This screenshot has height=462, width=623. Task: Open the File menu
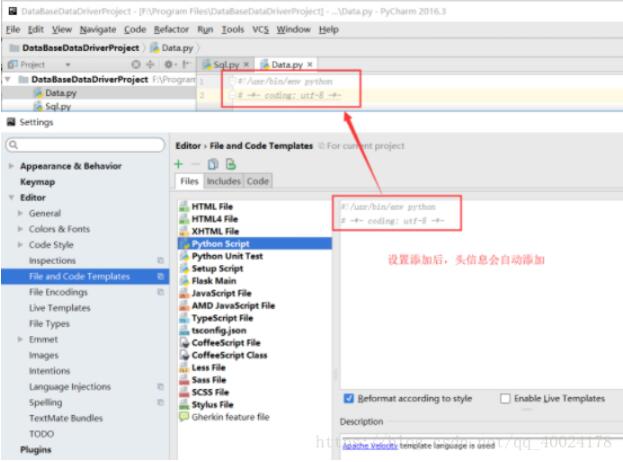coord(13,29)
